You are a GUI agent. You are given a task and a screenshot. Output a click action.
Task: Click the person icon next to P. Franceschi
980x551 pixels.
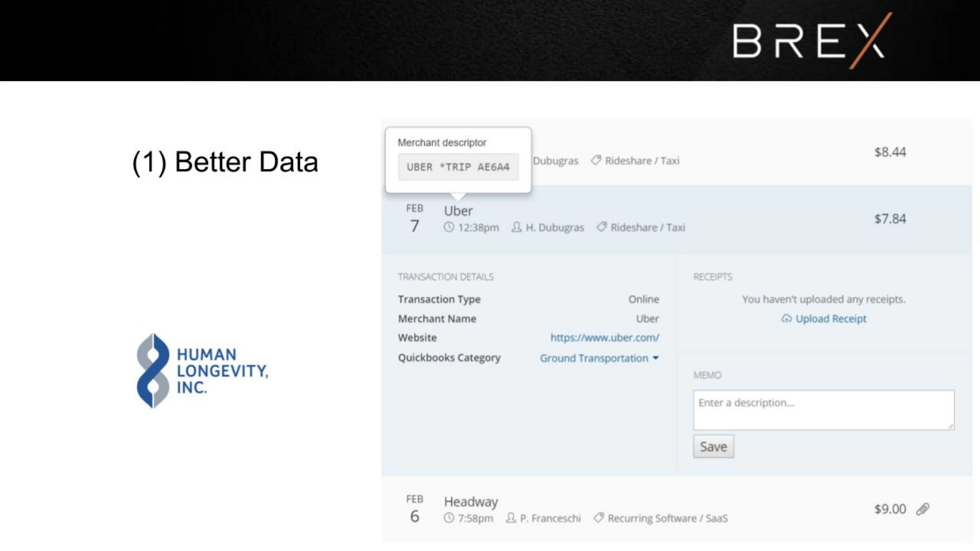click(511, 518)
